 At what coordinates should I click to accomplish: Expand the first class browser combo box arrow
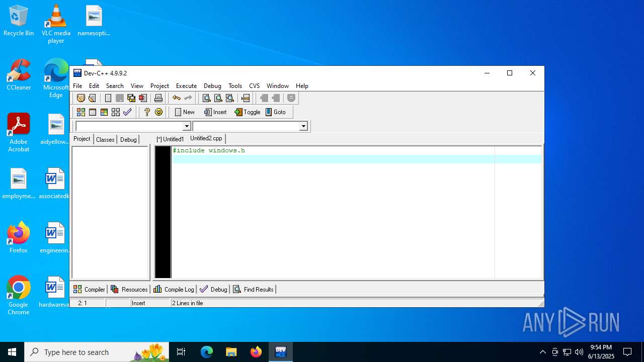click(x=187, y=126)
